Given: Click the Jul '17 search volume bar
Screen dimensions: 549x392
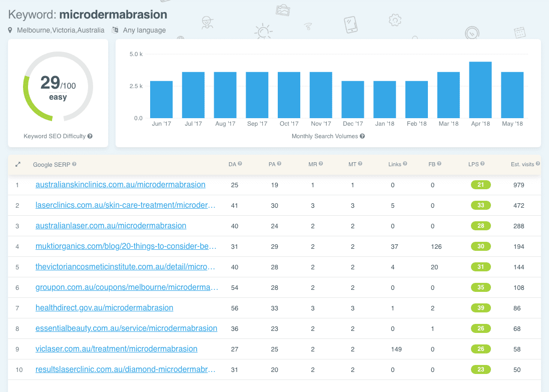Looking at the screenshot, I should click(x=193, y=95).
